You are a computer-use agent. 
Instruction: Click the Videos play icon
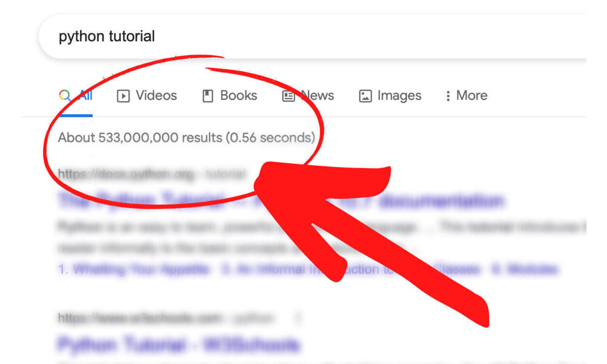coord(123,96)
